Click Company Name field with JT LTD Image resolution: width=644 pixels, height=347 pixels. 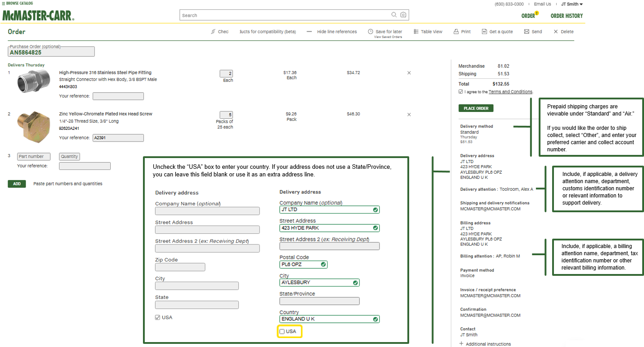coord(329,210)
